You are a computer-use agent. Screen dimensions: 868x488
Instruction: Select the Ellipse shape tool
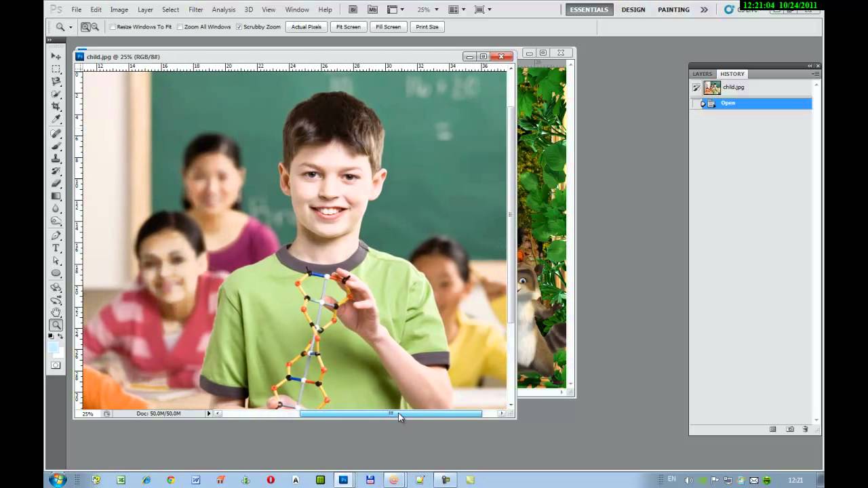coord(56,273)
